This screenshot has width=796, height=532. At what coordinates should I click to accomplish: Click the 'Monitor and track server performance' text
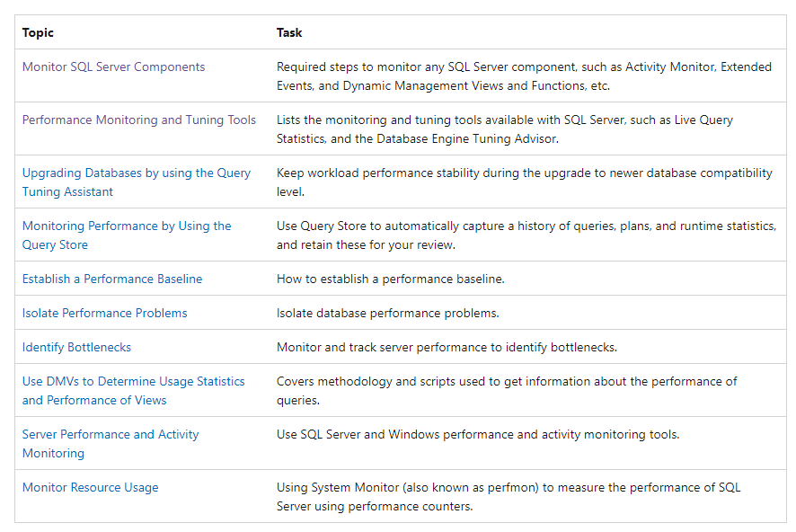[447, 348]
